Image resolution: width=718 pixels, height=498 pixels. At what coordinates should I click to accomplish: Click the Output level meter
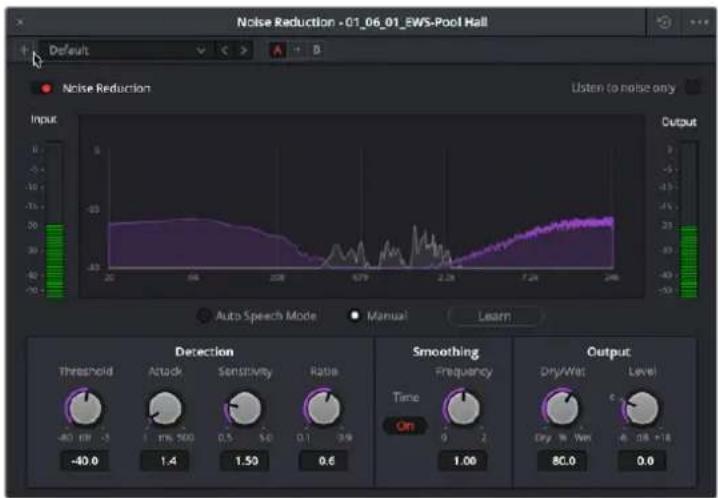click(688, 220)
